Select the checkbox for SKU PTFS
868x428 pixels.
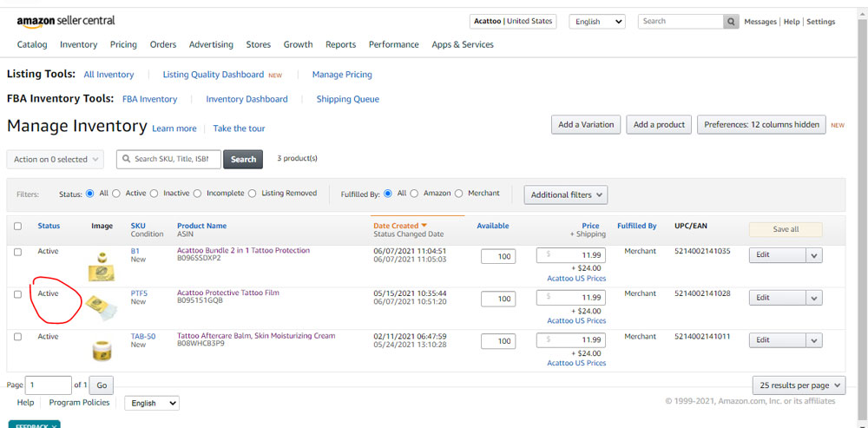click(x=17, y=294)
